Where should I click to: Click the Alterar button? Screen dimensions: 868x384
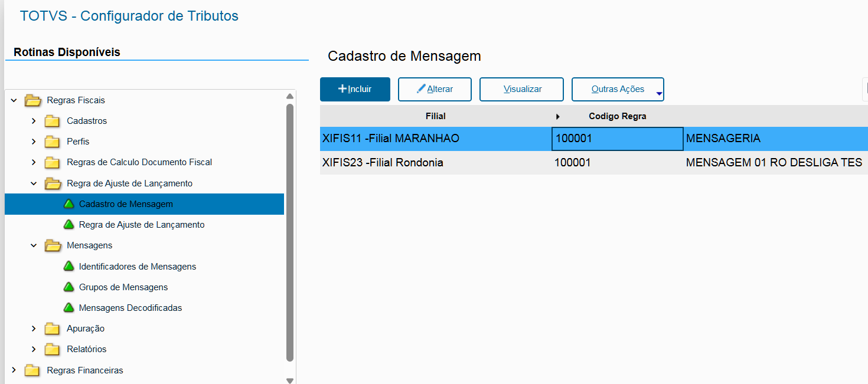tap(435, 89)
